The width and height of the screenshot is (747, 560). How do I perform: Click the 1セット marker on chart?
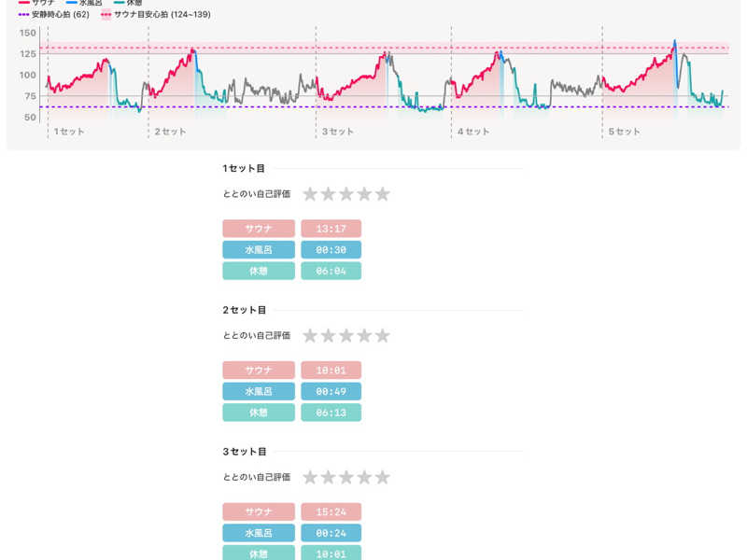click(69, 132)
